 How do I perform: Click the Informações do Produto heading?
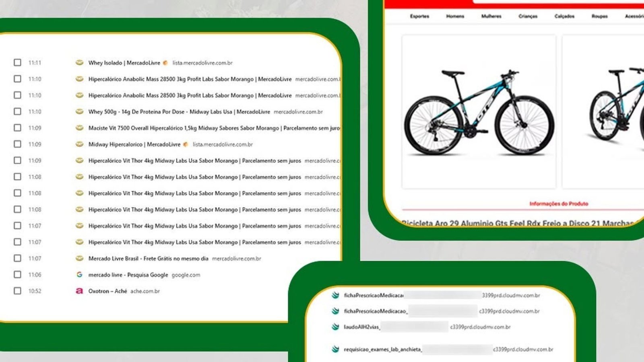[558, 204]
